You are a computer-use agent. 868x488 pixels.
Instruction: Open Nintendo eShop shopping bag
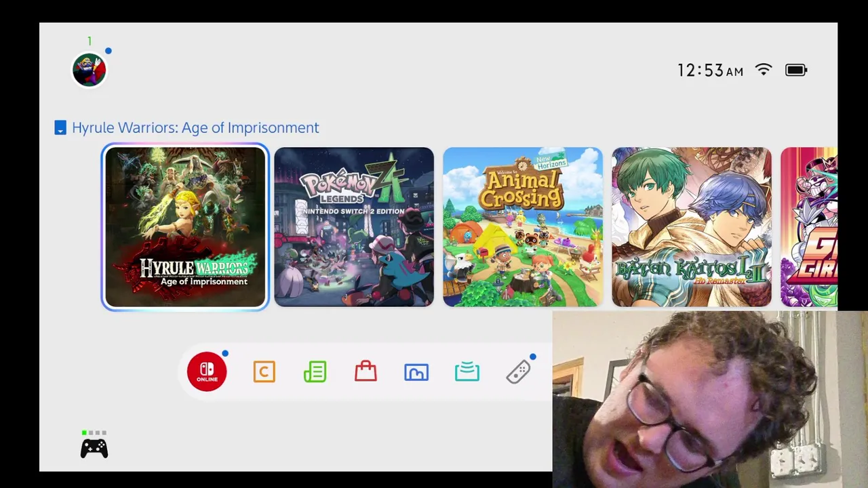point(366,371)
